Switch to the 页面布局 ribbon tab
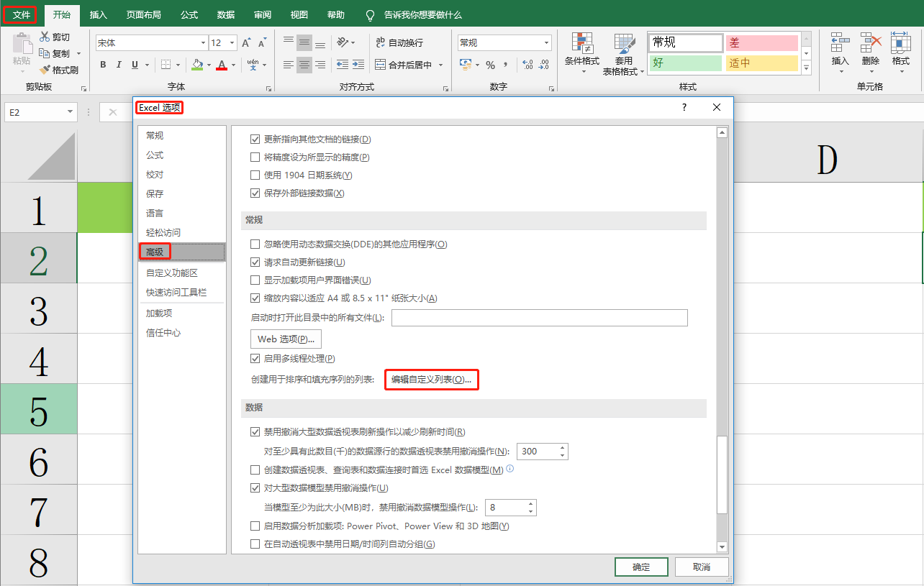The image size is (924, 586). (x=143, y=14)
